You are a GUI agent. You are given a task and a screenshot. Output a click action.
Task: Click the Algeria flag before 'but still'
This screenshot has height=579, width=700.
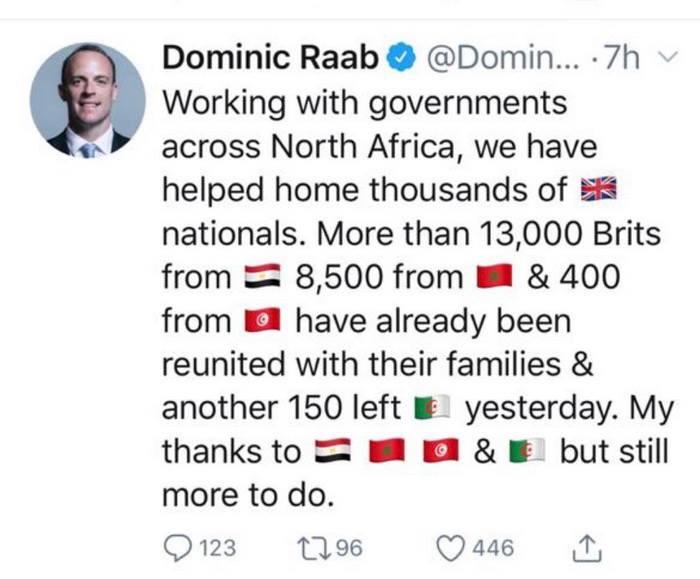(x=526, y=452)
